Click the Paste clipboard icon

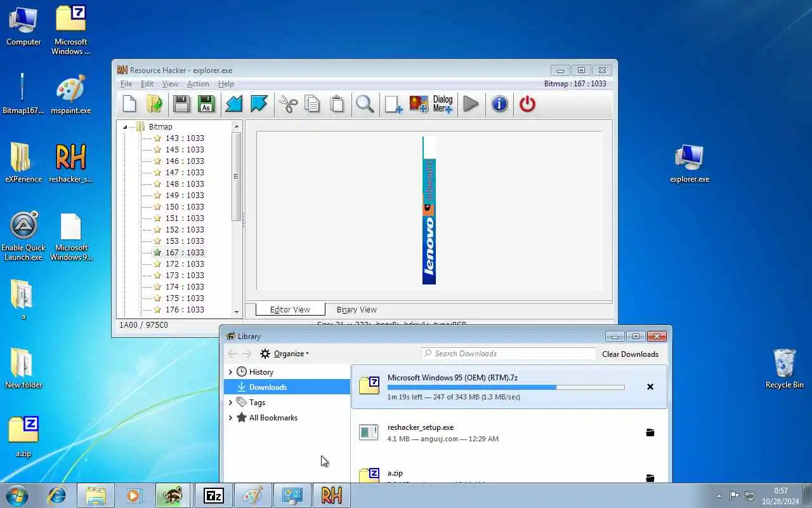tap(337, 104)
